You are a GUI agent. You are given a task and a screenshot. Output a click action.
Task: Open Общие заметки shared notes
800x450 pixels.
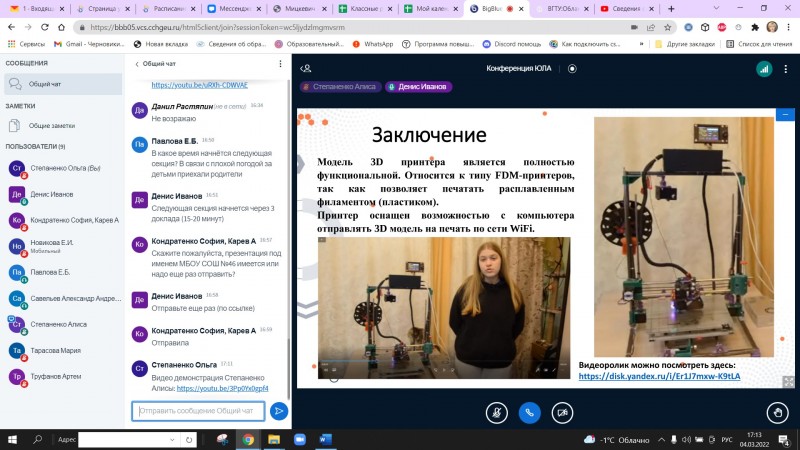tap(51, 125)
